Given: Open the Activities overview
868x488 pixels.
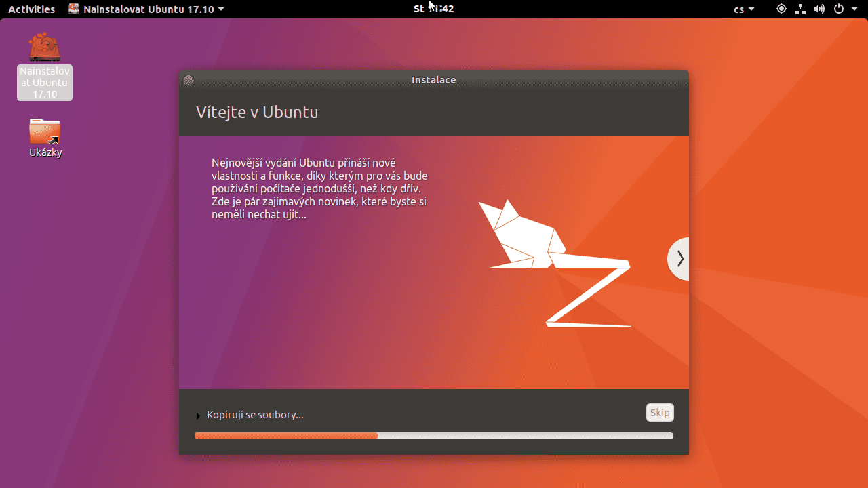Looking at the screenshot, I should [31, 9].
